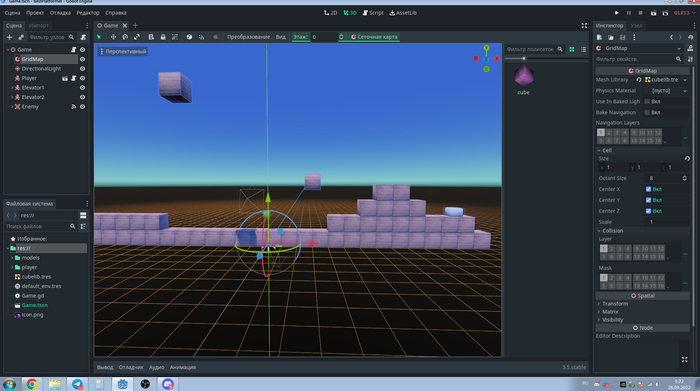
Task: Enable Use In Baked Light checkbox
Action: tap(647, 101)
